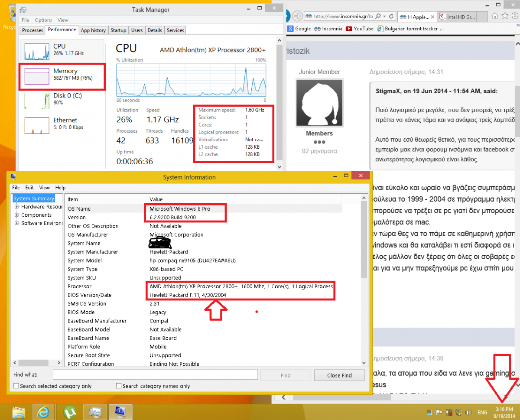Viewport: 520px width, 420px height.
Task: Open Task Manager Users tab
Action: coord(137,30)
